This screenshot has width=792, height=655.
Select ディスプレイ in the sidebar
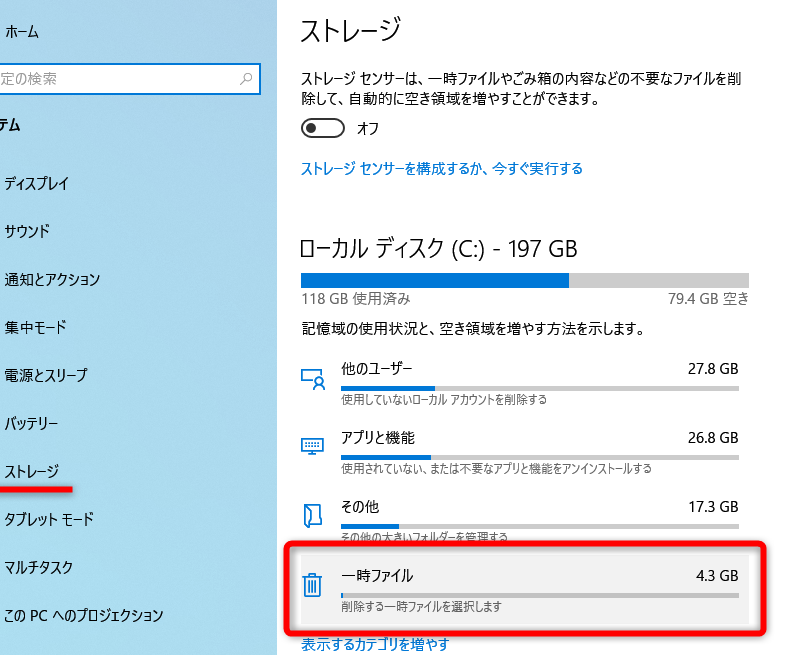[x=36, y=184]
